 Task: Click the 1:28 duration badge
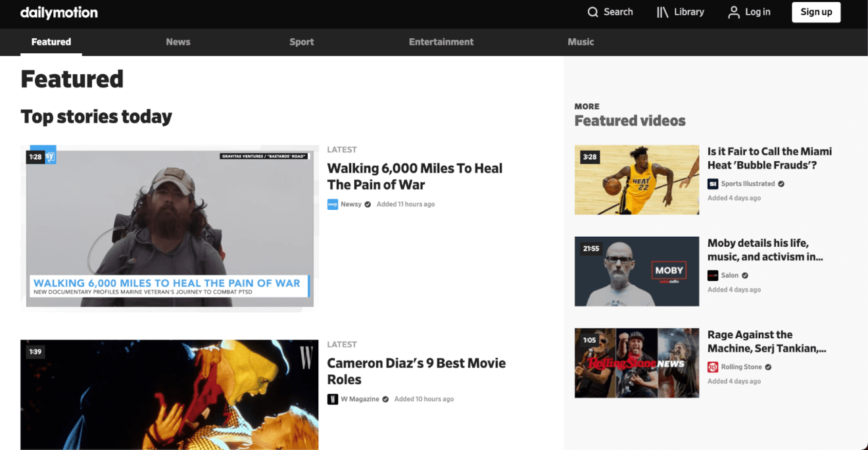click(36, 157)
